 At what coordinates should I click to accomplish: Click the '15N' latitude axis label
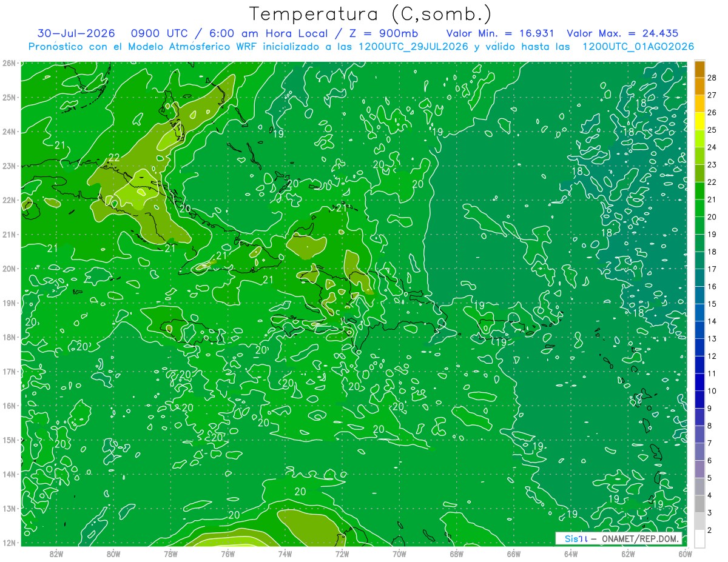coord(9,440)
